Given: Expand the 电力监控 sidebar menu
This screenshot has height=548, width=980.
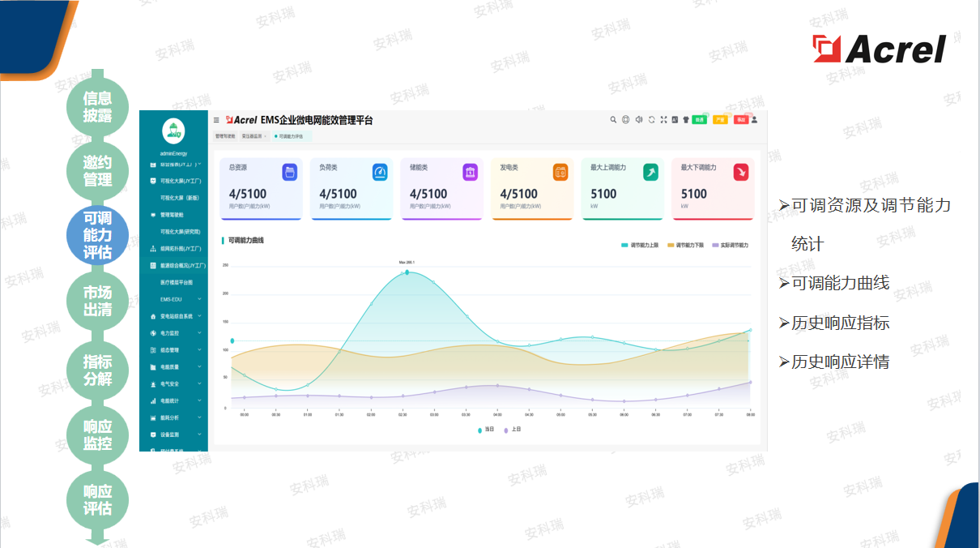Looking at the screenshot, I should pyautogui.click(x=176, y=333).
